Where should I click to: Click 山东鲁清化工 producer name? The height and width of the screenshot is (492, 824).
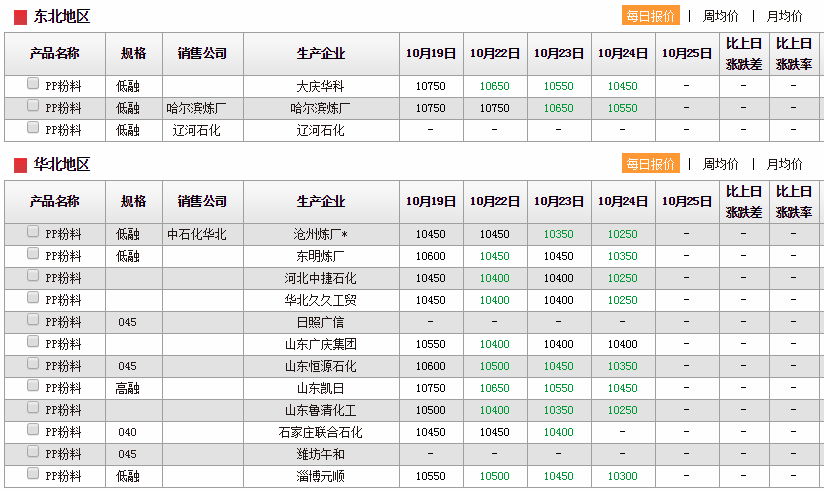pos(321,411)
